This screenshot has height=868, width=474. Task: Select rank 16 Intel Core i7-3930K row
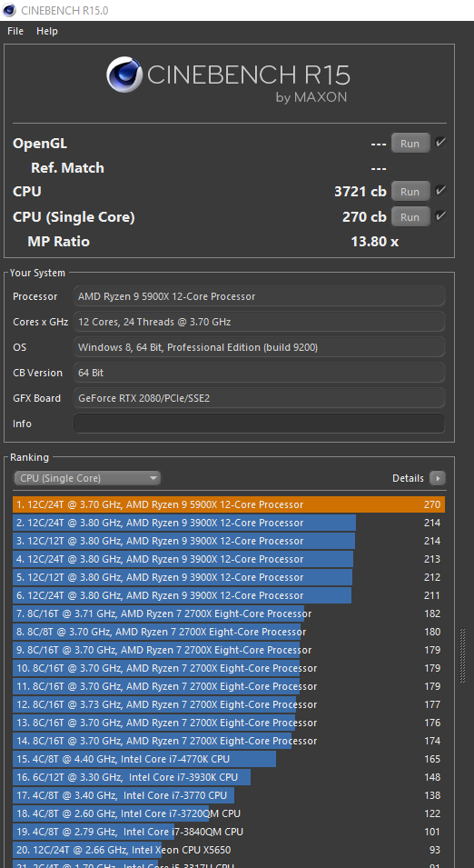(x=229, y=777)
